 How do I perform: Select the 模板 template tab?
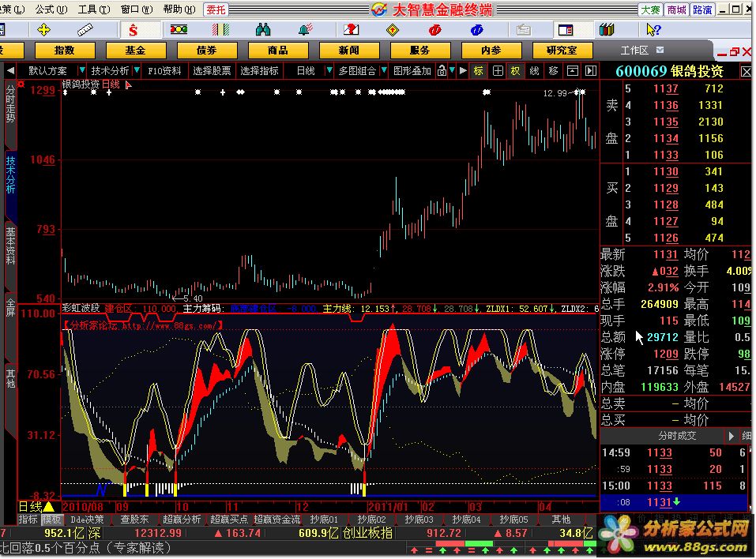(51, 520)
